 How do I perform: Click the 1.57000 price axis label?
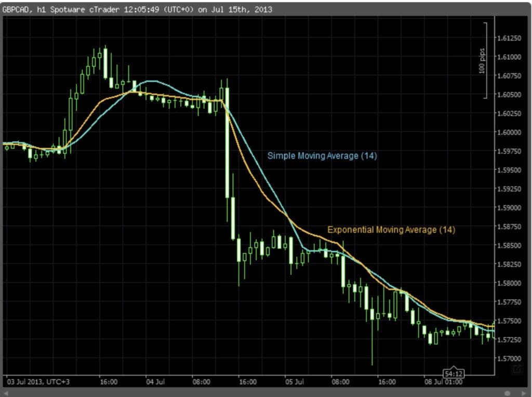(509, 359)
